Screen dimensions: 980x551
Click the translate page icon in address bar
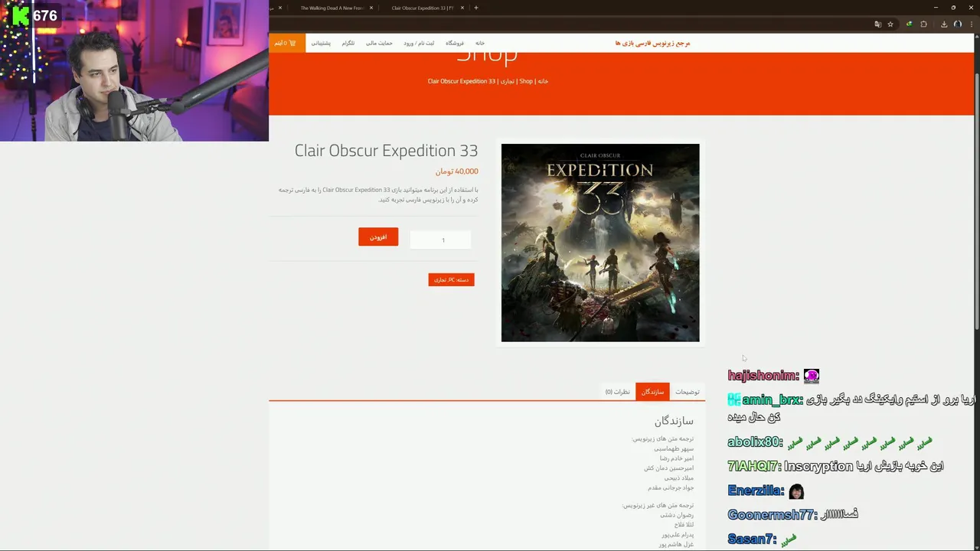[x=877, y=24]
